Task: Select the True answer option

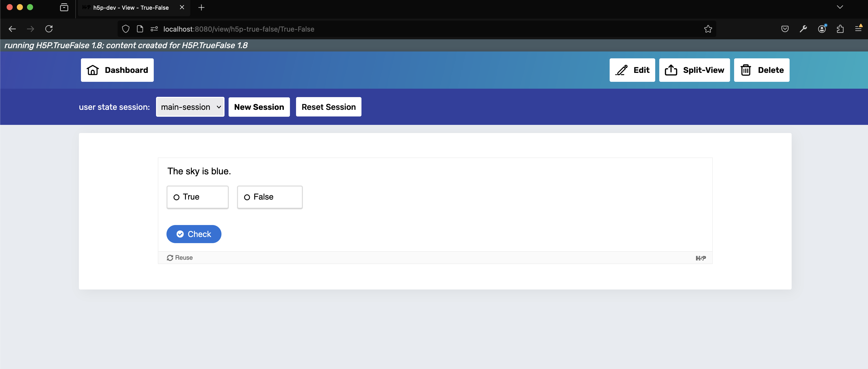Action: 198,197
